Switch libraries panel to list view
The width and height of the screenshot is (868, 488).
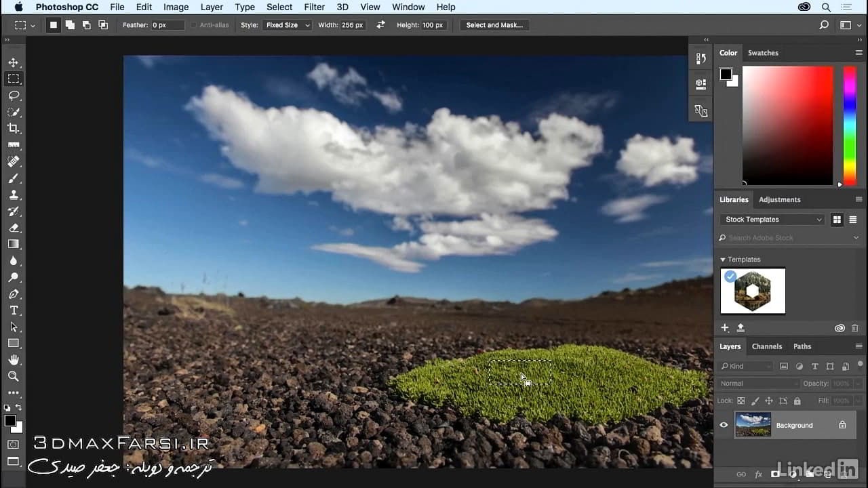point(853,220)
